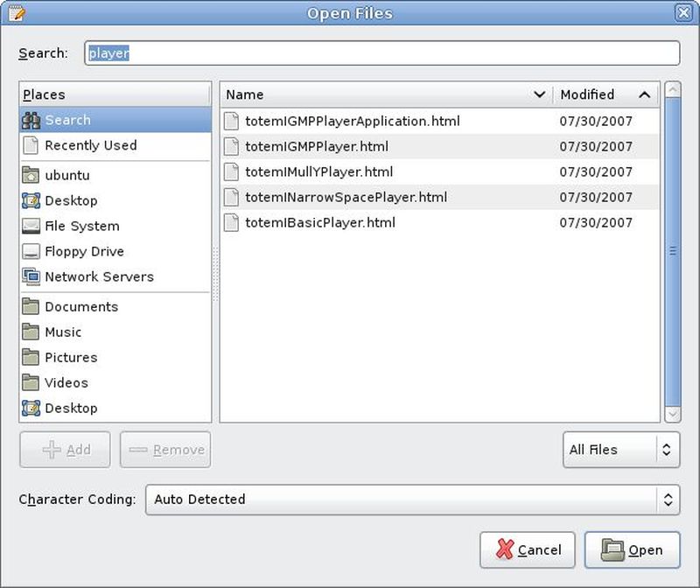Select the file icon for totemIBasicPlayer.html
700x588 pixels.
[x=231, y=223]
